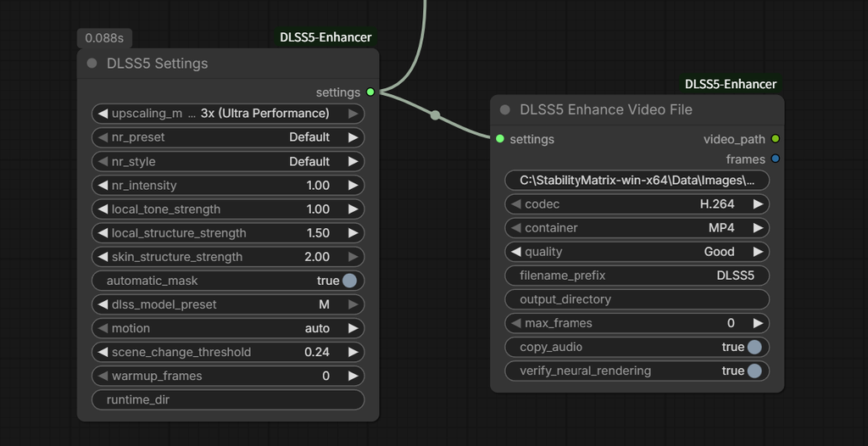Image resolution: width=868 pixels, height=446 pixels.
Task: Click the left arrow of upscaling_mode
Action: pos(103,114)
